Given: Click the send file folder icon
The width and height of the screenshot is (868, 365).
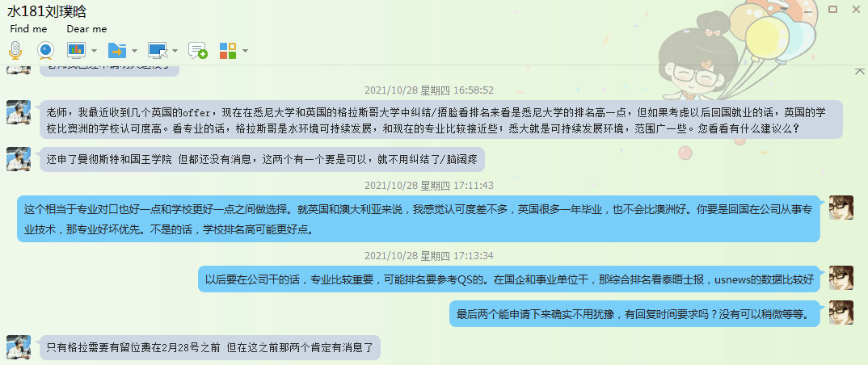Looking at the screenshot, I should point(117,50).
